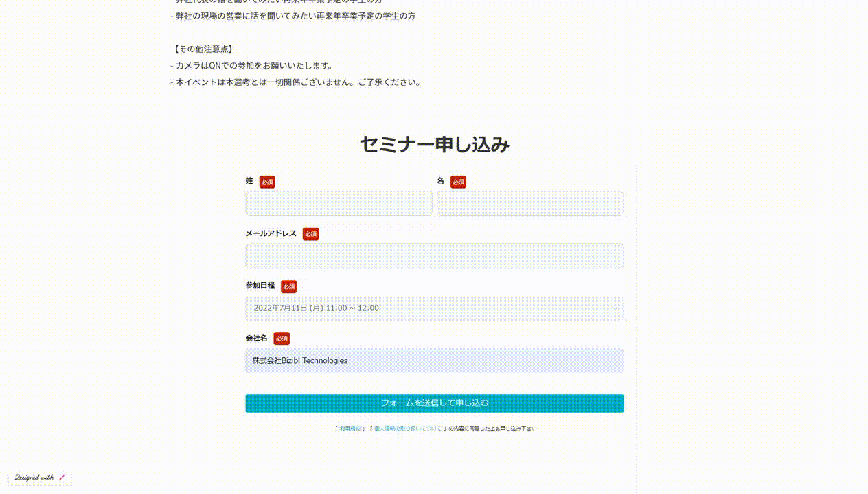
Task: Open the 個人情報の取り扱いについて link
Action: (407, 429)
